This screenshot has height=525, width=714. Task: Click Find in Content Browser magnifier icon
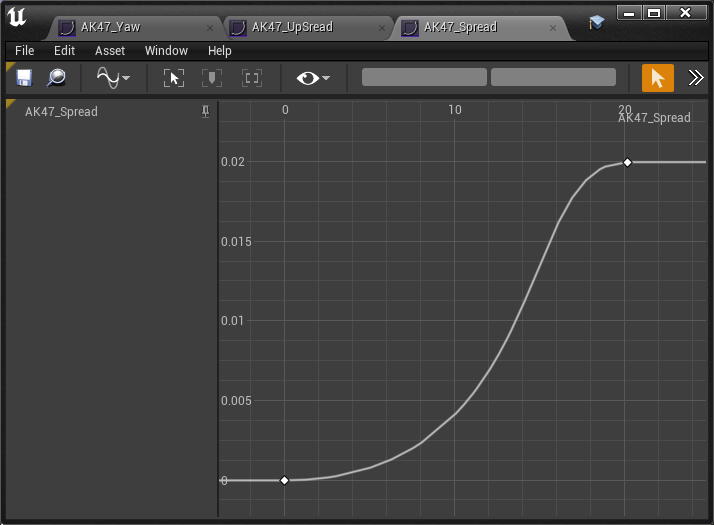56,78
